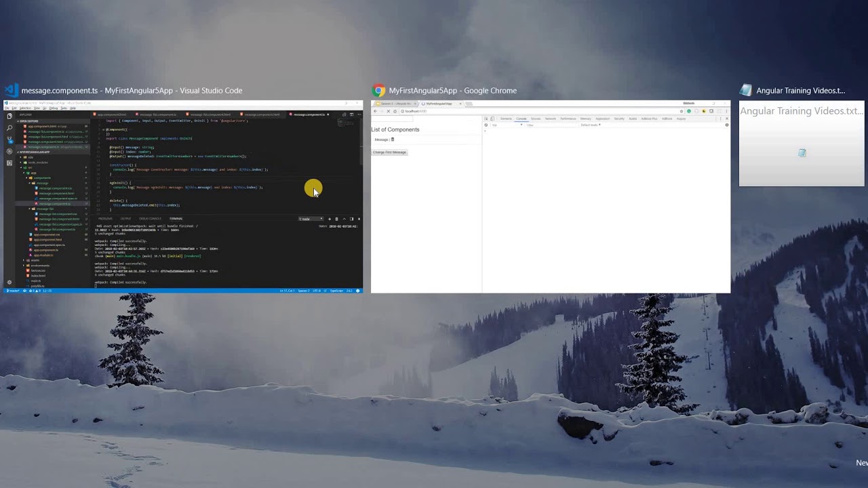Select the PROBLEMS tab in the VS Code panel

[105, 218]
